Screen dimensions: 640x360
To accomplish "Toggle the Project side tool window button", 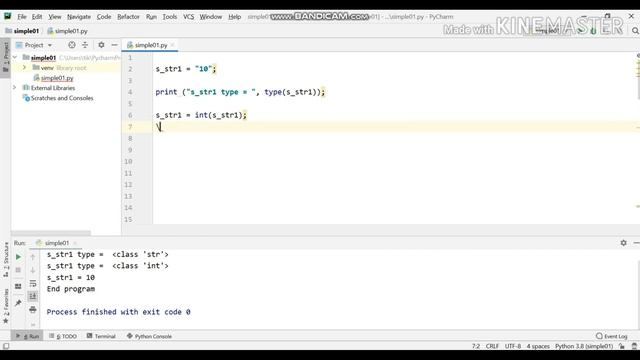I will tap(6, 57).
